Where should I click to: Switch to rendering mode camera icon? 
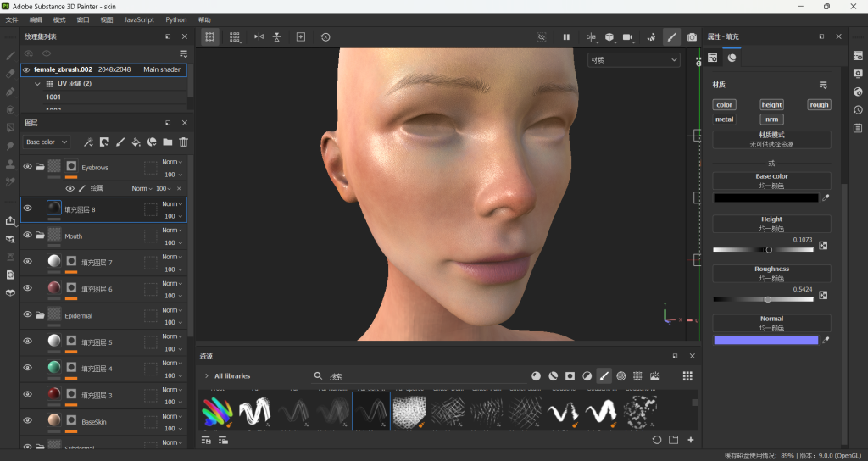click(x=692, y=36)
